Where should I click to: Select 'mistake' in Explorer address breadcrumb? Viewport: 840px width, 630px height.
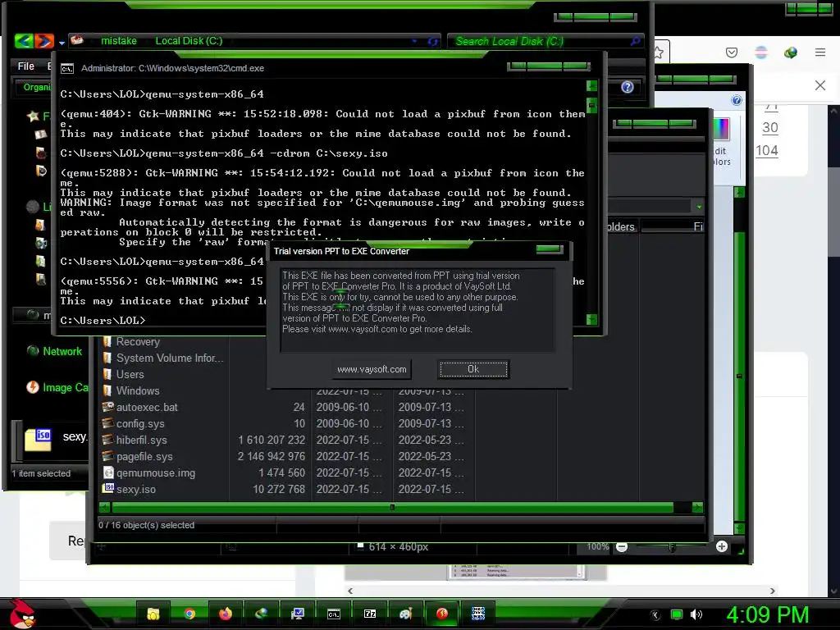click(x=118, y=41)
